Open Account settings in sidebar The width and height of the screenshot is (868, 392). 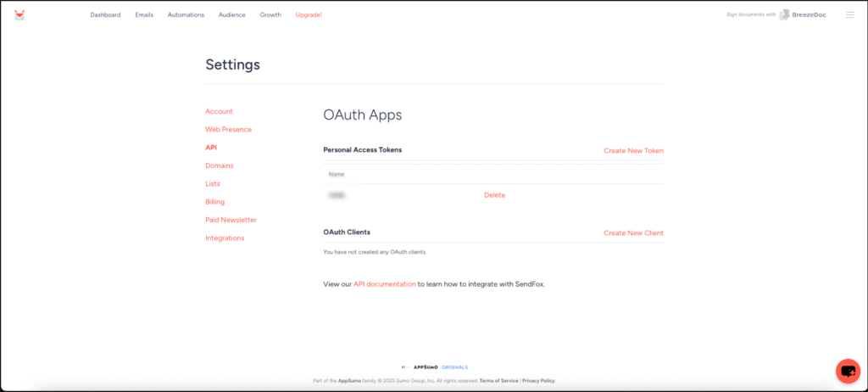coord(219,111)
